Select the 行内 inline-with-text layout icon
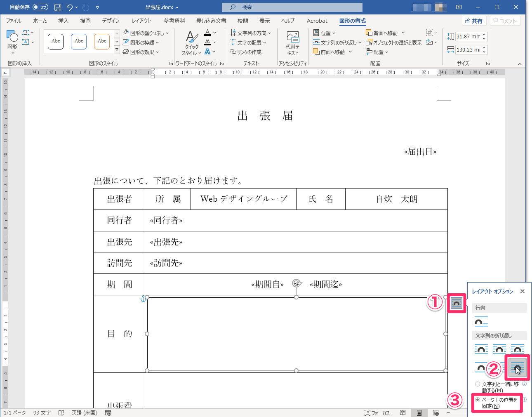532x417 pixels. tap(481, 322)
